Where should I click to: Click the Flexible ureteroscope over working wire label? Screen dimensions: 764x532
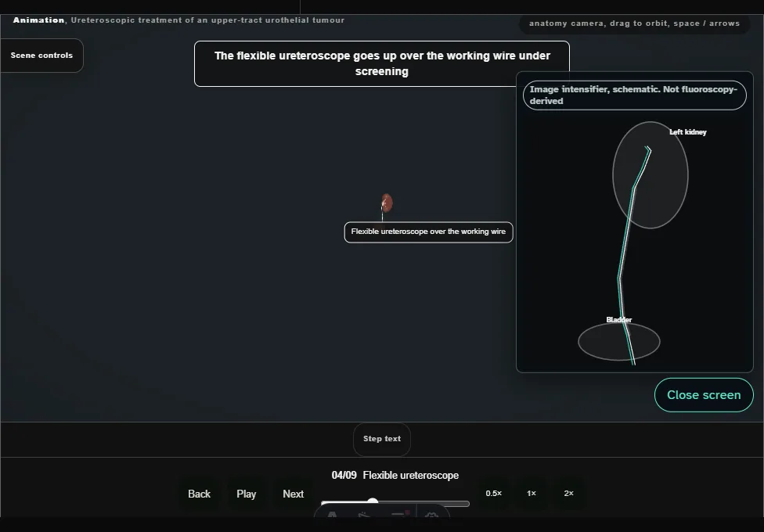coord(428,232)
